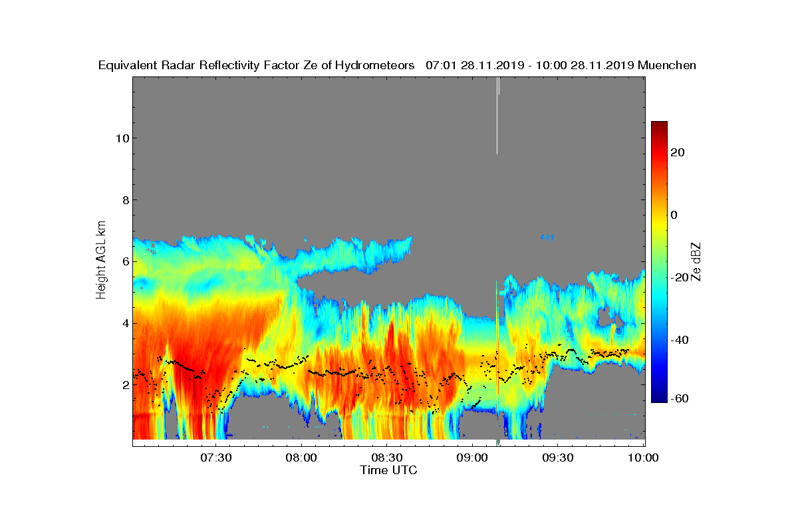Click the colorbar value -60
This screenshot has height=532, width=798.
(680, 398)
